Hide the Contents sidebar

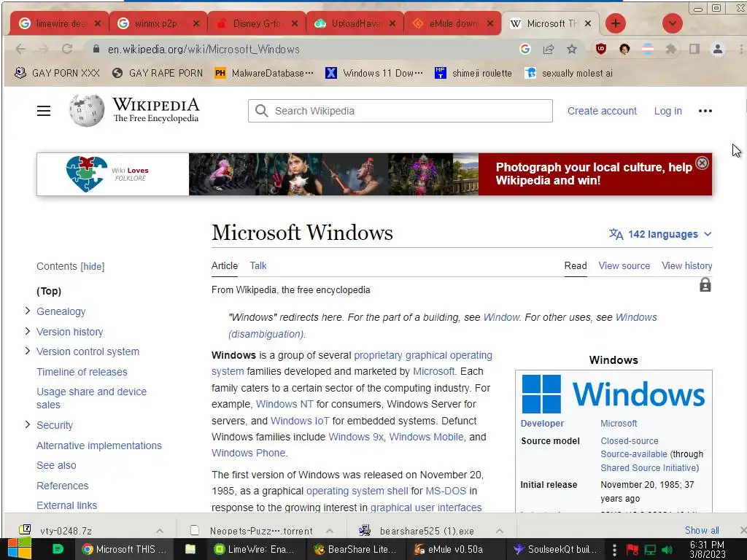(93, 266)
